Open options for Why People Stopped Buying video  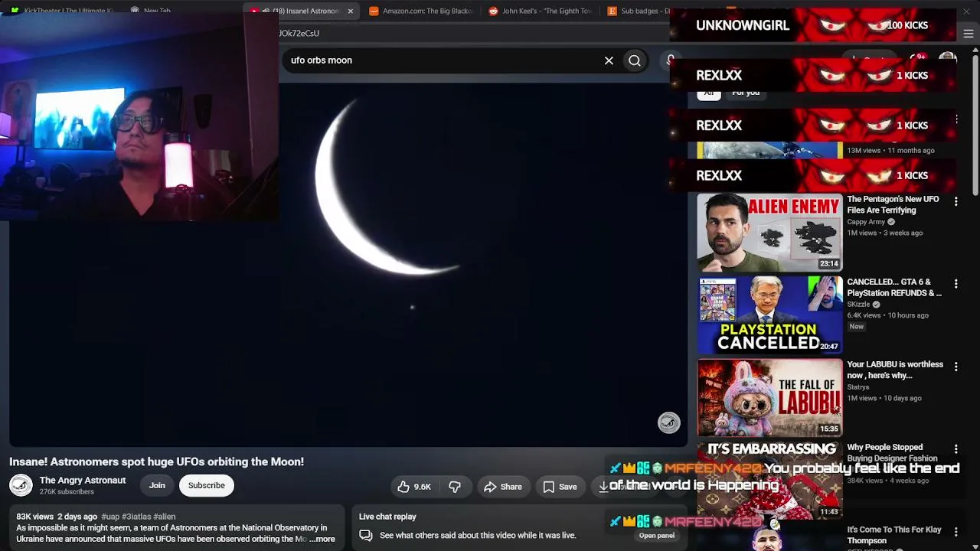point(955,449)
